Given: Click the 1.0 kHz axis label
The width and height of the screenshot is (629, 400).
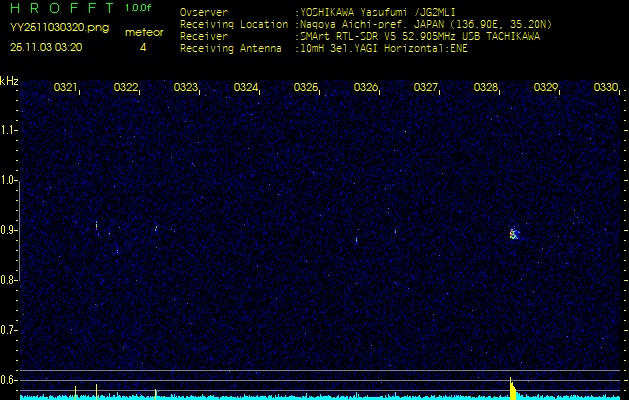Looking at the screenshot, I should pyautogui.click(x=8, y=181).
